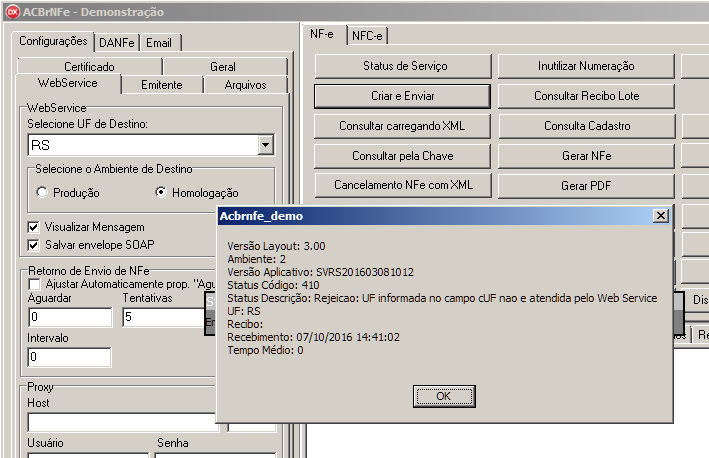Viewport: 709px width, 458px height.
Task: Click the Status Código: 410 line
Action: [x=273, y=285]
